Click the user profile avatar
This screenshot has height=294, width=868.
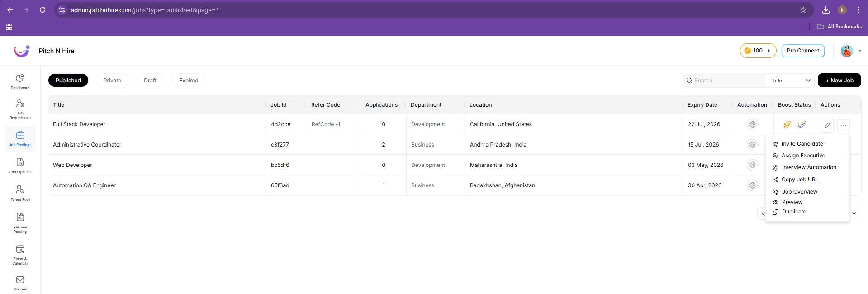click(x=847, y=51)
